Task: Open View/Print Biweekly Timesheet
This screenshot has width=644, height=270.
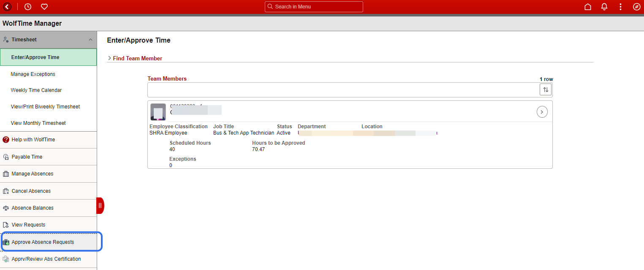Action: click(49, 107)
